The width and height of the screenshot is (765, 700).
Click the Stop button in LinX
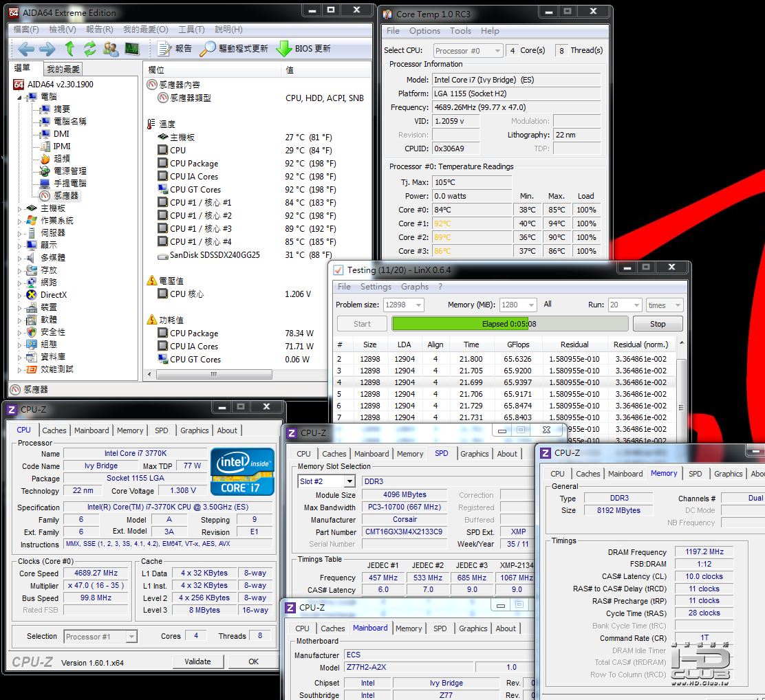point(657,324)
